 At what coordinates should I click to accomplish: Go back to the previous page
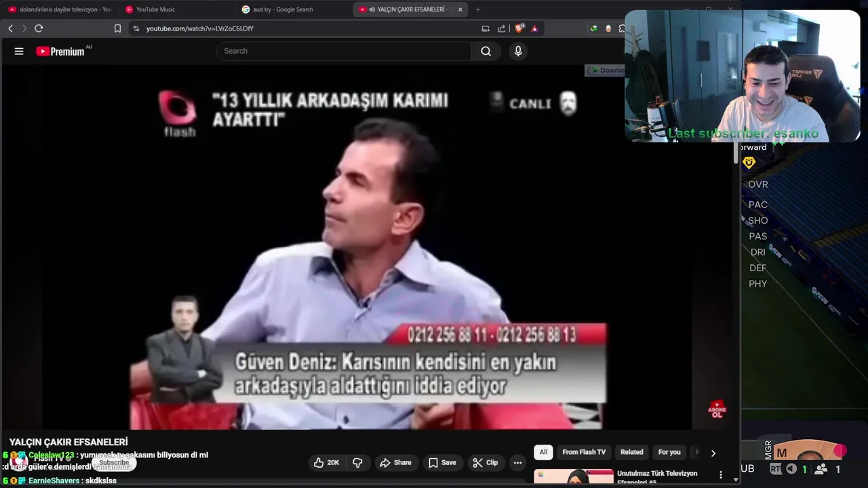click(10, 28)
